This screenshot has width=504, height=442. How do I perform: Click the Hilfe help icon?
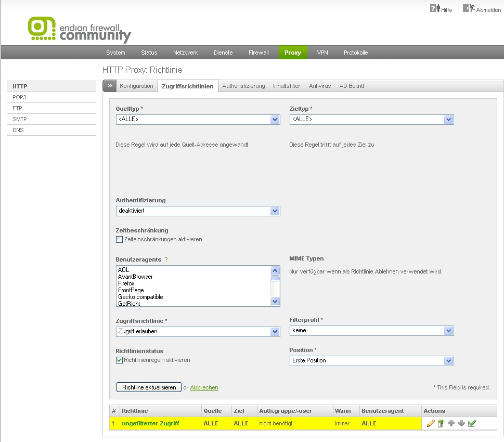pos(435,9)
